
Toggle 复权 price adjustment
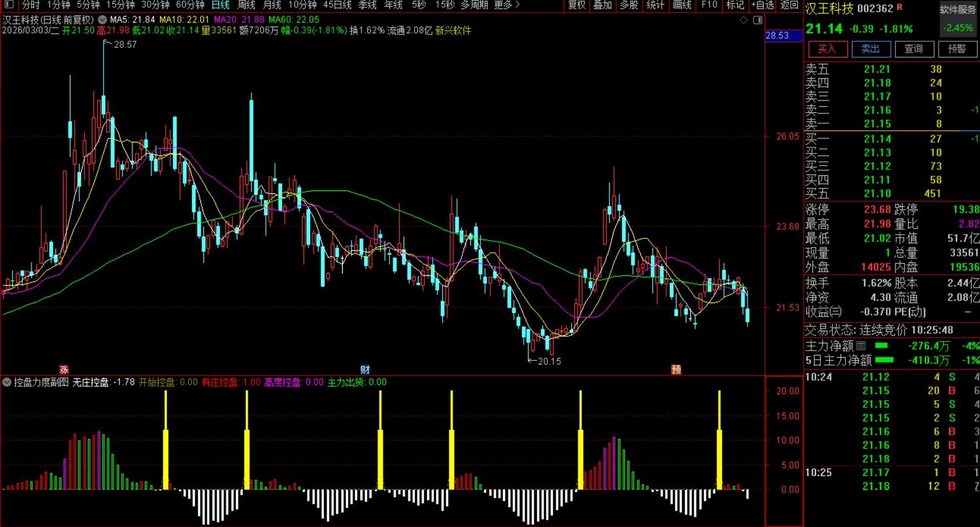(576, 5)
